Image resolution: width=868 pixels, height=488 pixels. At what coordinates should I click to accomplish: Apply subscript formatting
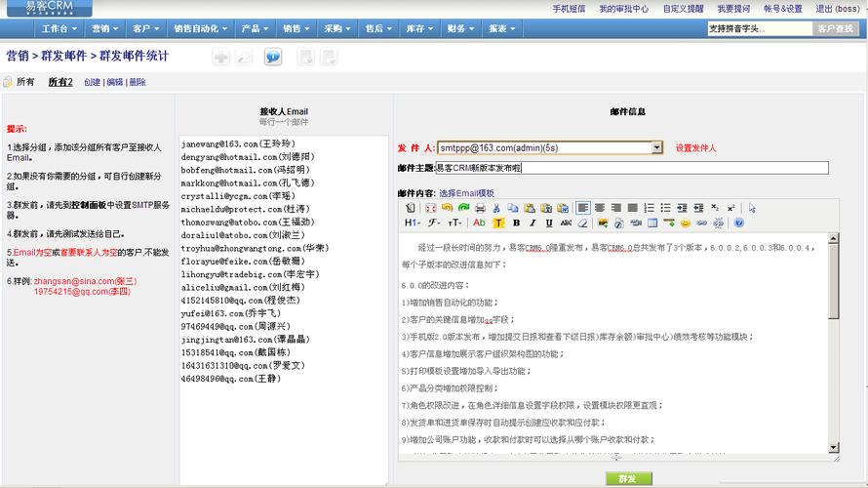[715, 208]
